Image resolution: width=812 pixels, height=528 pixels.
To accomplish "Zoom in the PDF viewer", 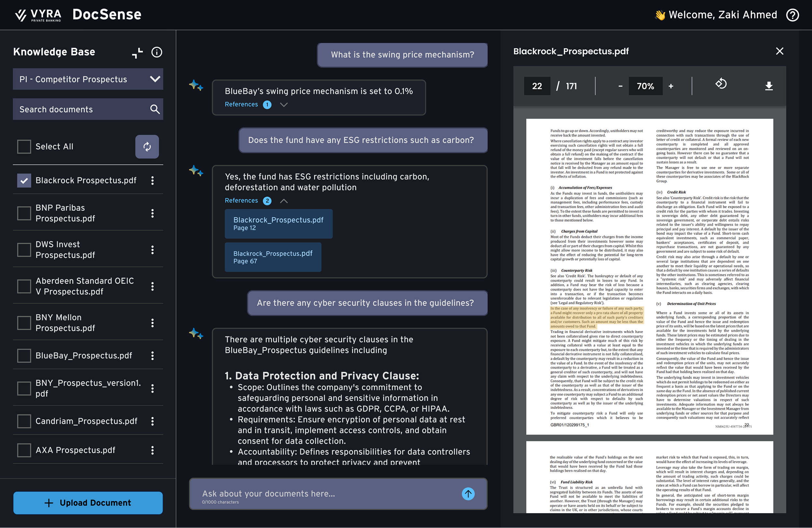I will [671, 86].
